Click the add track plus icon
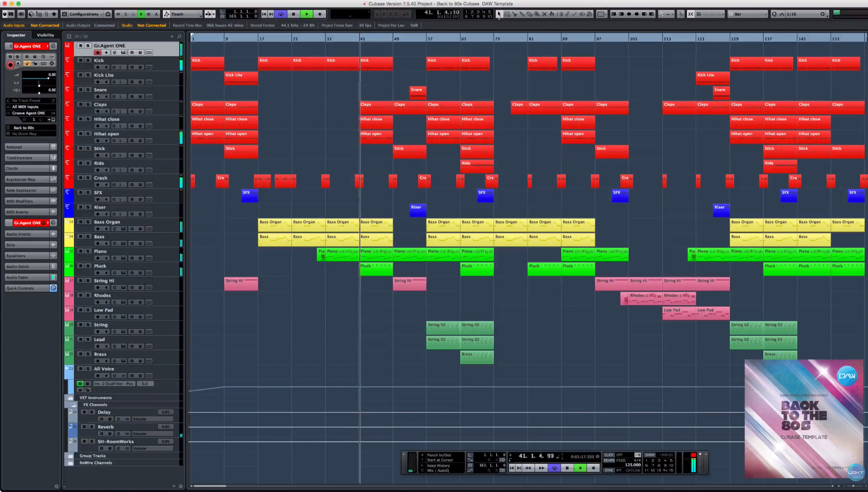Viewport: 868px width, 492px height. click(x=172, y=36)
